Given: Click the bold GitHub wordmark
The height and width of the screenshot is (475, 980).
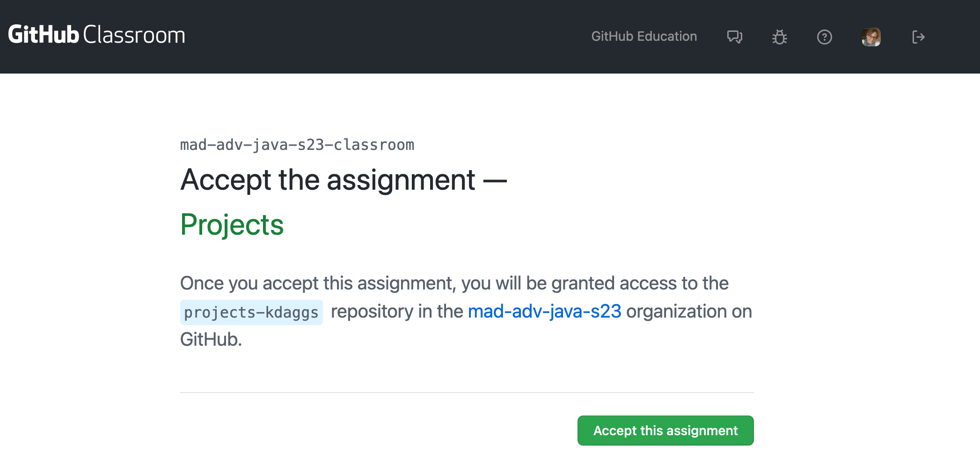Looking at the screenshot, I should pos(44,35).
